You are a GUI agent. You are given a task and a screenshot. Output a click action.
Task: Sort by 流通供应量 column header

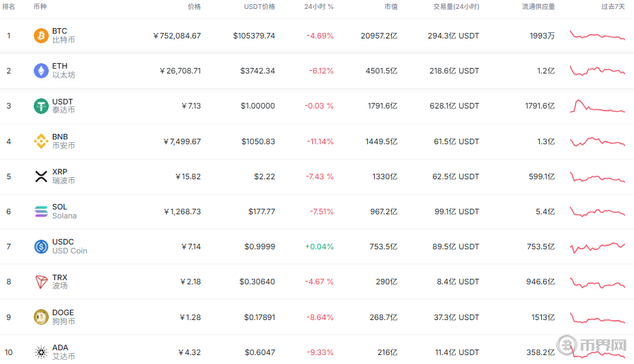click(x=537, y=7)
